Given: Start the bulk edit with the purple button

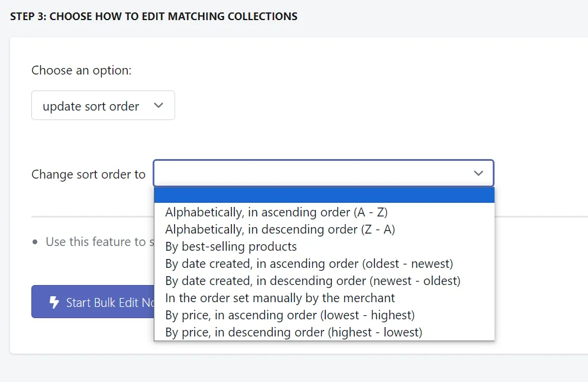Looking at the screenshot, I should [x=93, y=302].
